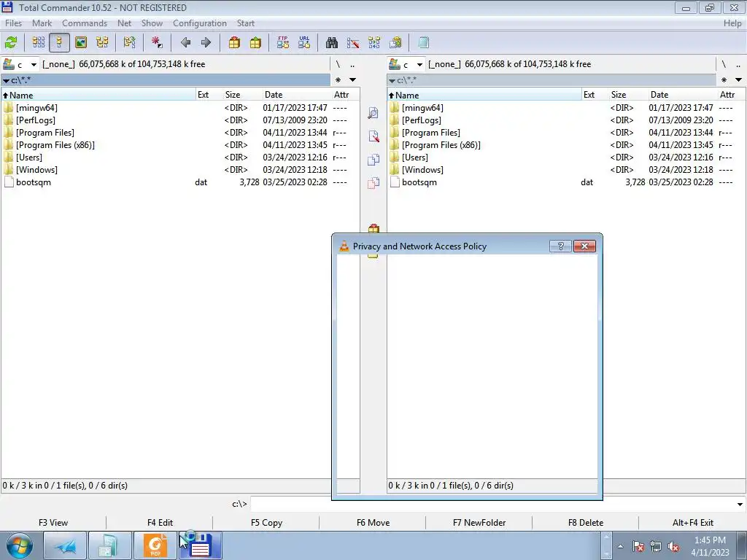Go back with the left arrow icon

(185, 43)
